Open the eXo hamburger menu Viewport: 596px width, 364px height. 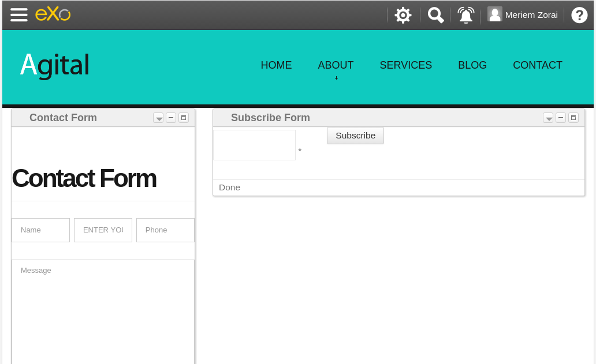pos(18,15)
